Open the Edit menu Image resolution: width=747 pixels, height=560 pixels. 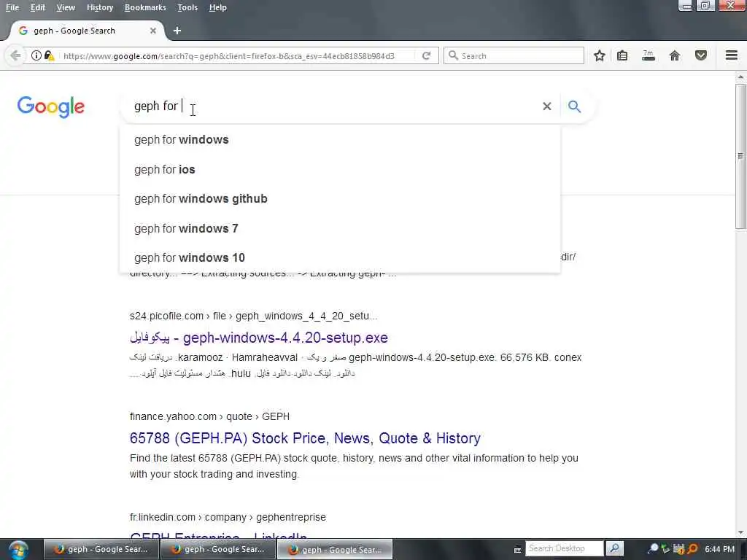pyautogui.click(x=38, y=7)
